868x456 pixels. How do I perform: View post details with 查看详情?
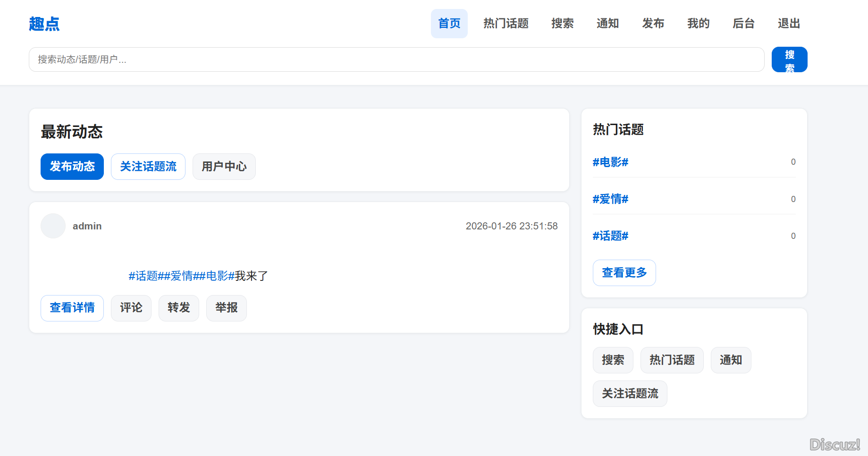coord(72,308)
